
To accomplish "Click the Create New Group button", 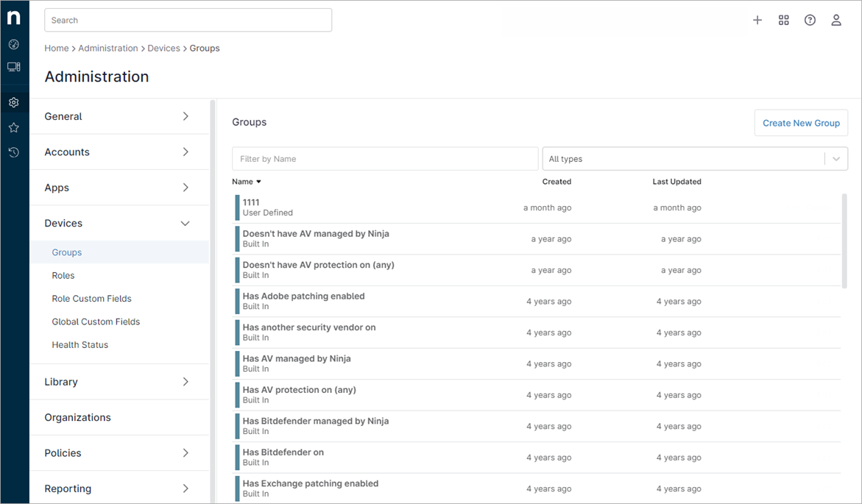I will (x=801, y=123).
